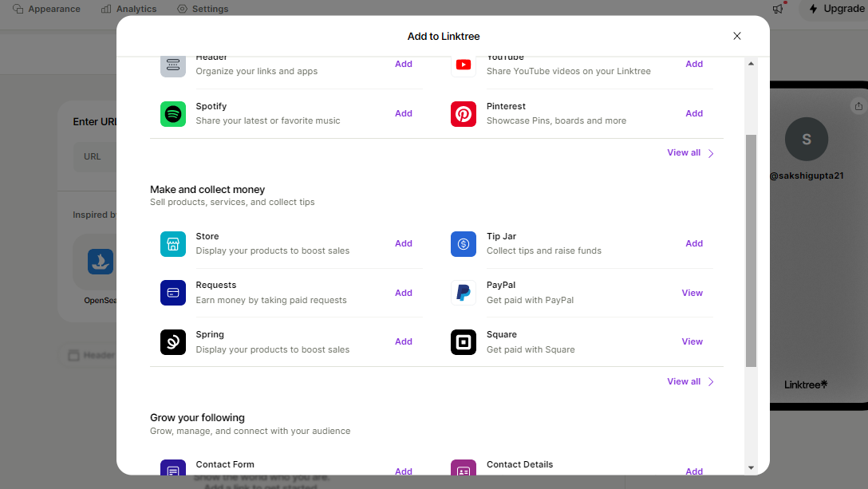The height and width of the screenshot is (489, 868).
Task: Click the Pinterest app icon
Action: point(464,114)
